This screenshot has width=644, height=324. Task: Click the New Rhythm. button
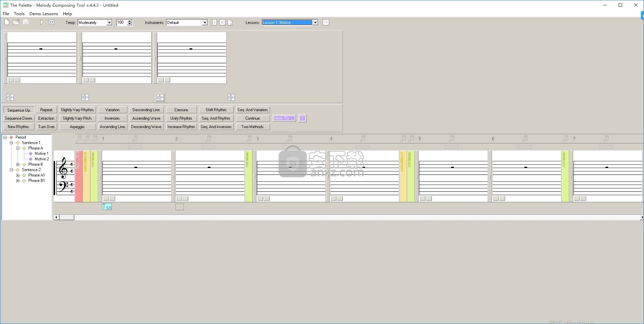click(19, 127)
